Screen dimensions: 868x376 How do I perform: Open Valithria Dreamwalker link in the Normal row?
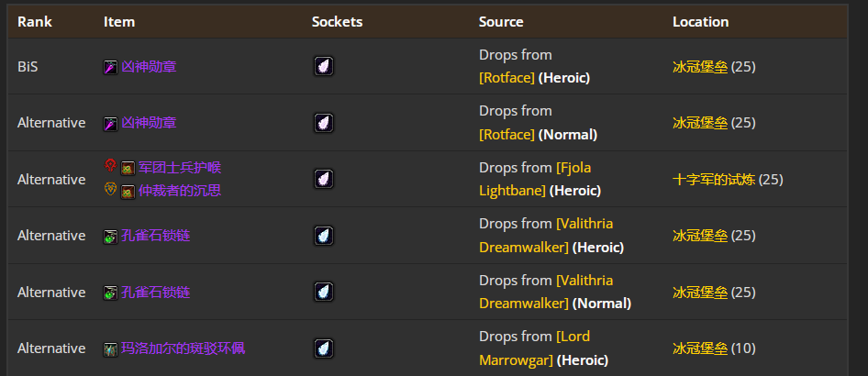pos(545,292)
